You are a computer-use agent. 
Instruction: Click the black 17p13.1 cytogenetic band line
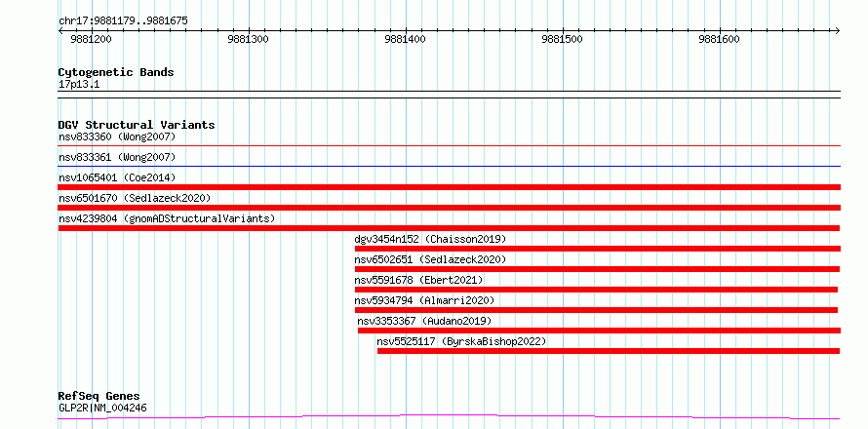449,95
